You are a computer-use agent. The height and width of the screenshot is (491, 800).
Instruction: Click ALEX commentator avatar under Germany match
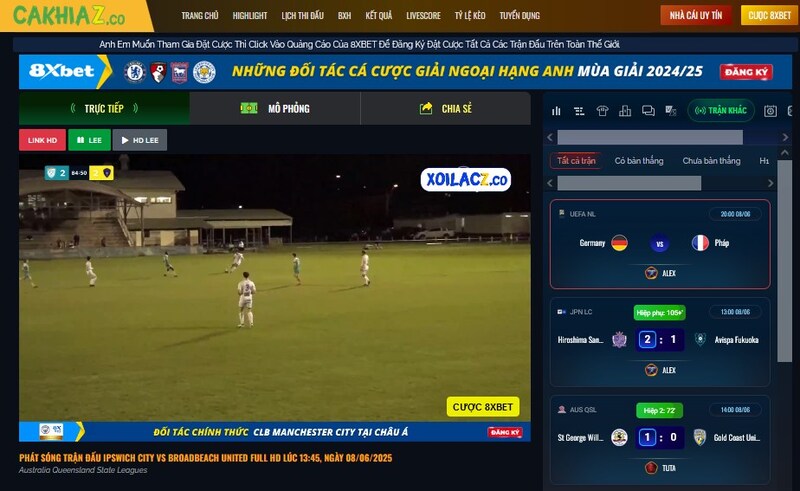pyautogui.click(x=651, y=273)
